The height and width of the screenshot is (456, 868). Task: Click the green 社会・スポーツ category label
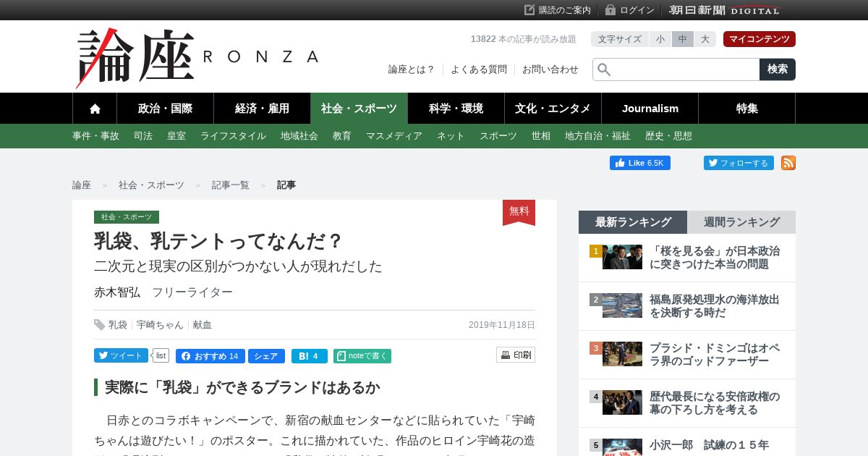tap(127, 217)
